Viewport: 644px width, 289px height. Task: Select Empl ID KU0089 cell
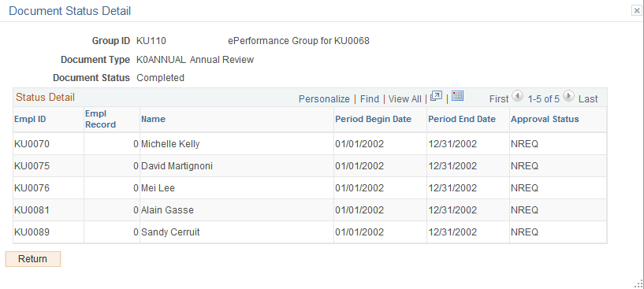[x=32, y=233]
